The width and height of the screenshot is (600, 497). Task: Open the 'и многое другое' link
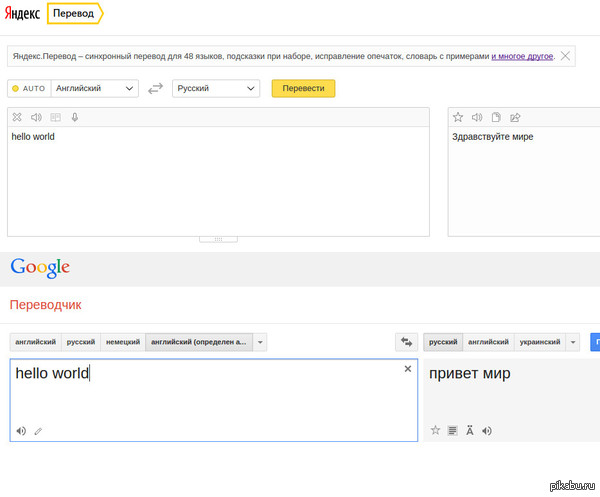coord(522,56)
